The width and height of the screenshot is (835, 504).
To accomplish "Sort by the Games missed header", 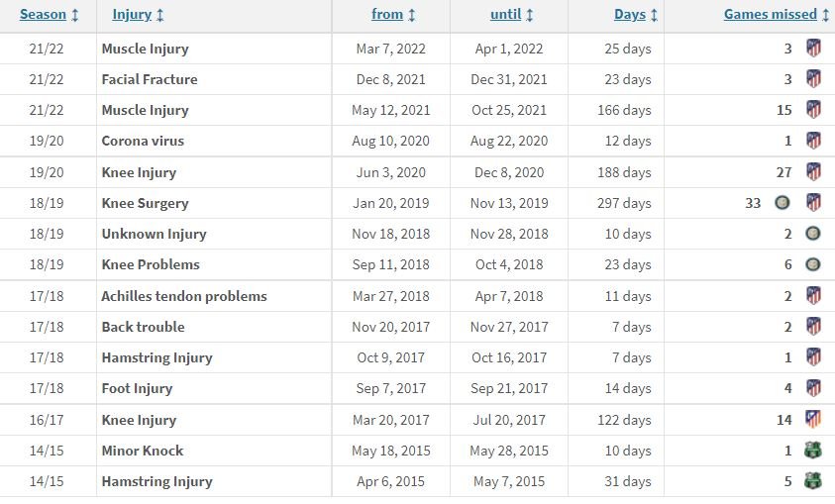I will 770,15.
